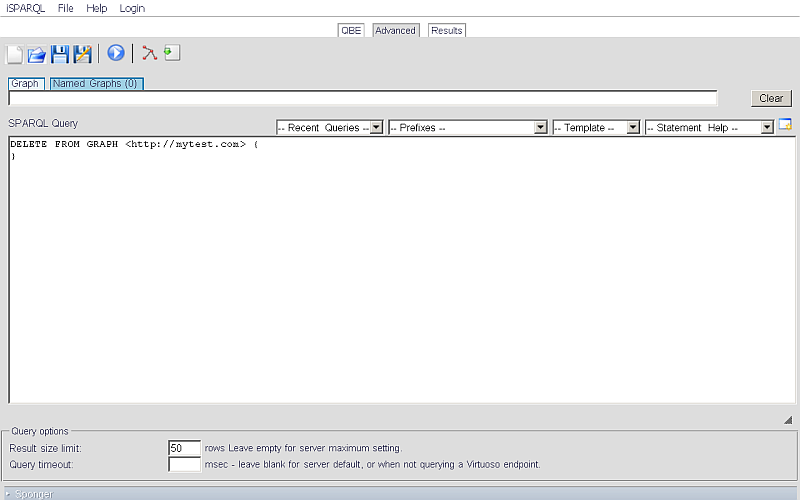Open the Template dropdown

tap(596, 128)
